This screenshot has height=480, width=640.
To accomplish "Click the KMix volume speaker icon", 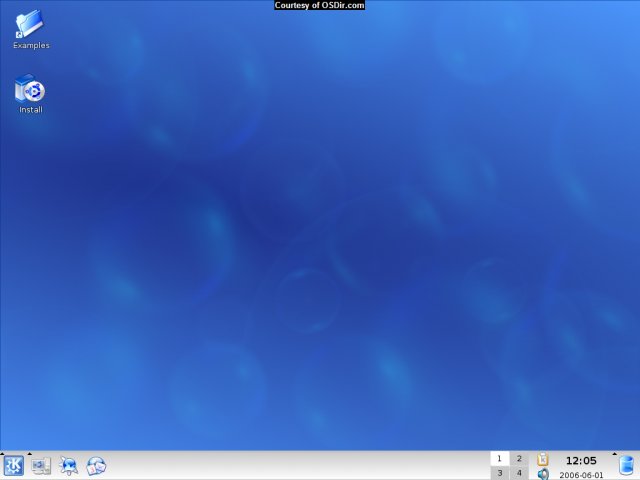I will pyautogui.click(x=544, y=474).
